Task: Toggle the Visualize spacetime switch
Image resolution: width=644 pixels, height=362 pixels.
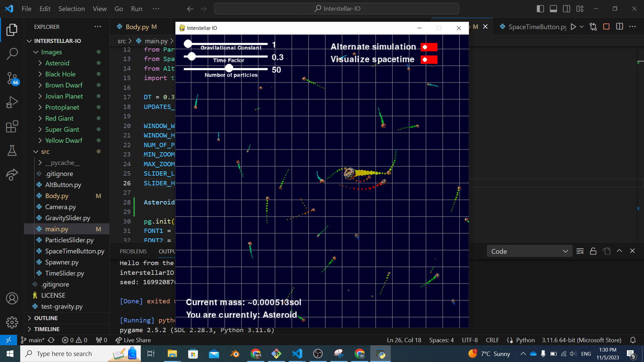Action: click(x=429, y=60)
